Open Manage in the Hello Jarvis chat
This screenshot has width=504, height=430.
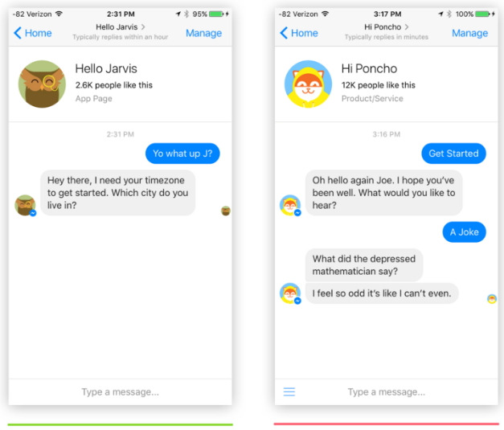(204, 33)
